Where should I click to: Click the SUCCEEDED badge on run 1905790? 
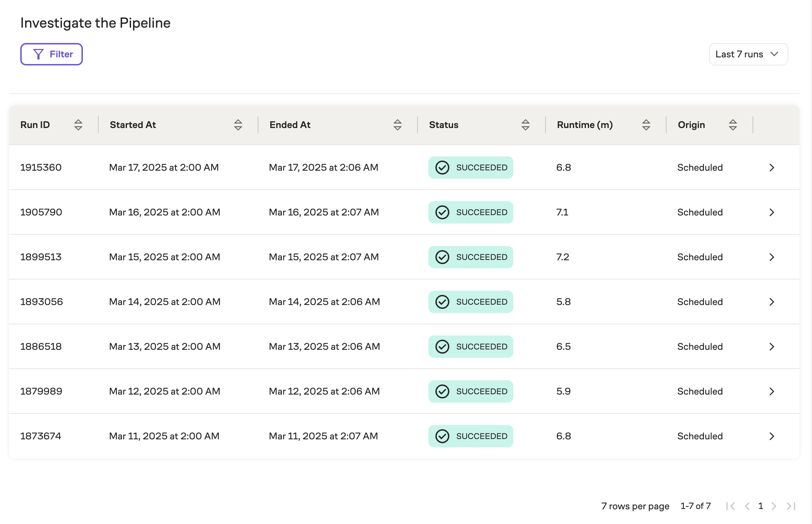471,212
